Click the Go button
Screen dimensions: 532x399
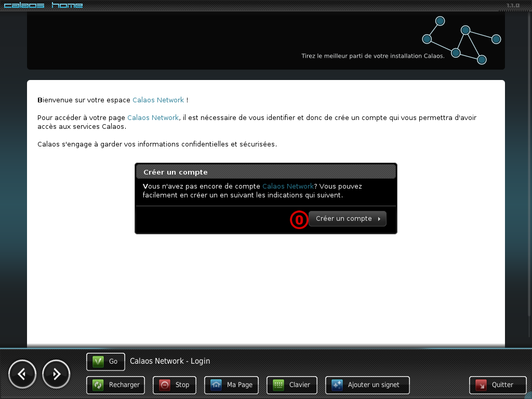105,362
